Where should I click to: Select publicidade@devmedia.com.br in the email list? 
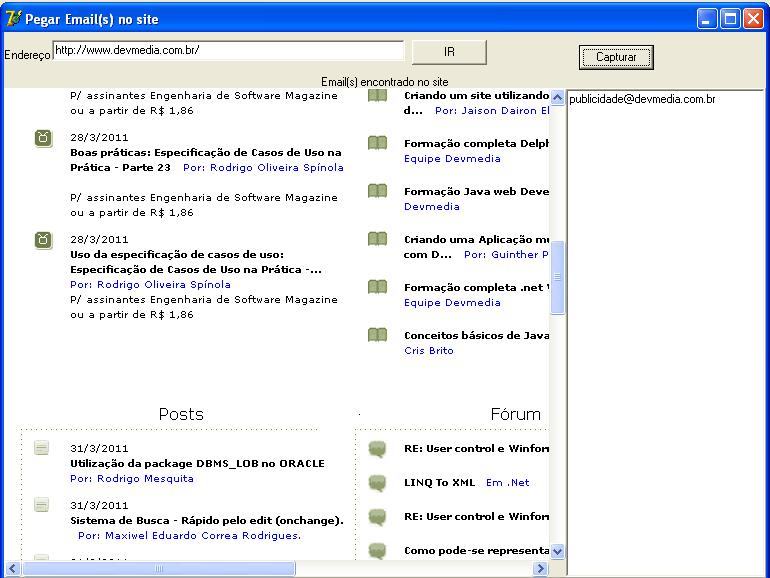[642, 99]
